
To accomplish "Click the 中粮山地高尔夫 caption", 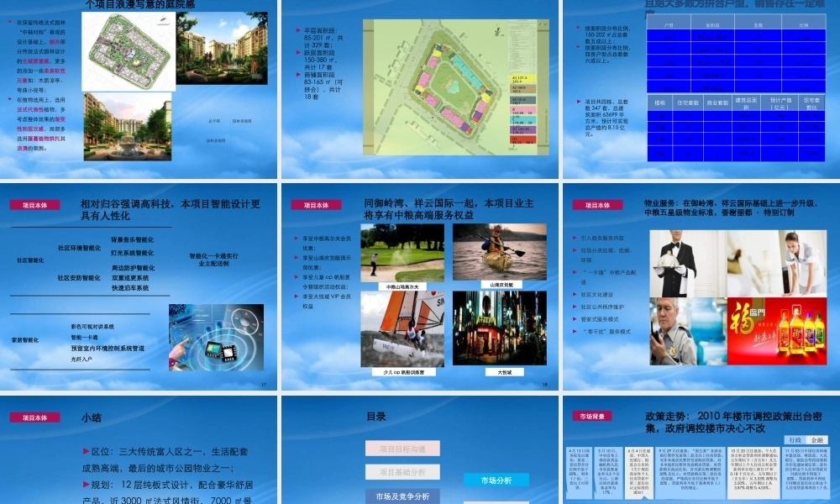I will coord(402,286).
